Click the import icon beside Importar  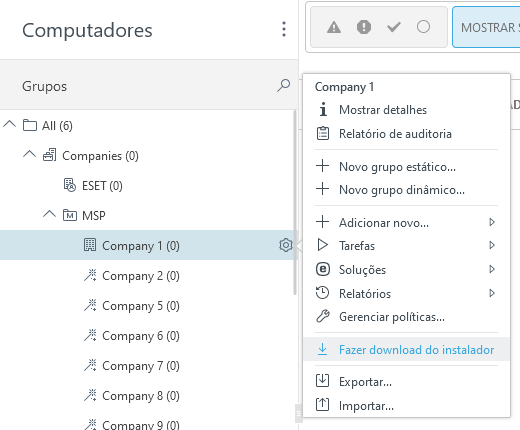coord(322,405)
